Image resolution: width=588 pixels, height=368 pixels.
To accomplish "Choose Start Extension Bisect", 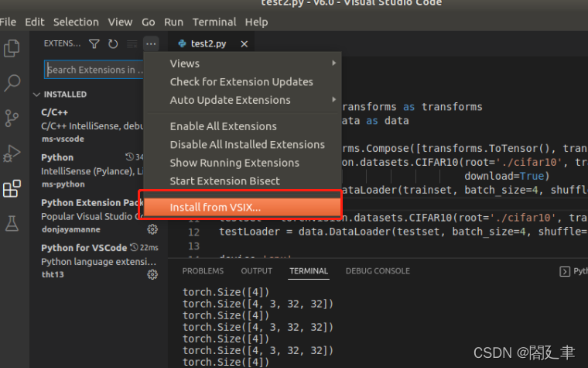I will click(x=242, y=181).
